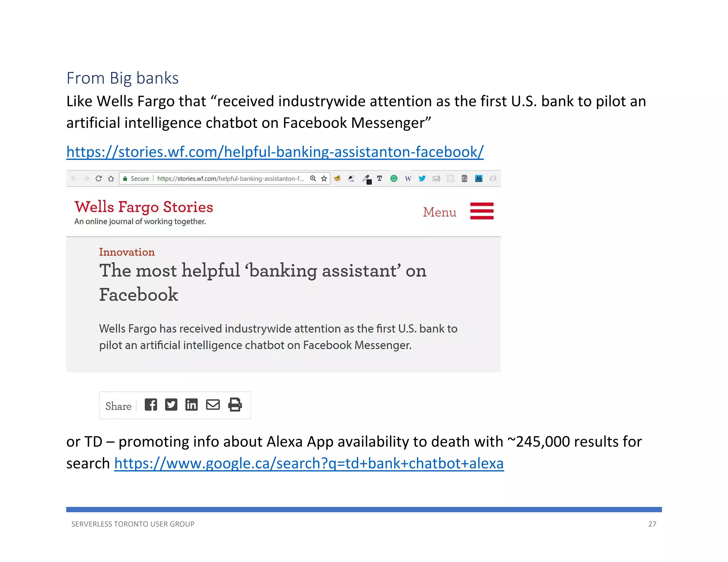This screenshot has height=562, width=728.
Task: Open the eyedropper color picker extension
Action: [366, 179]
